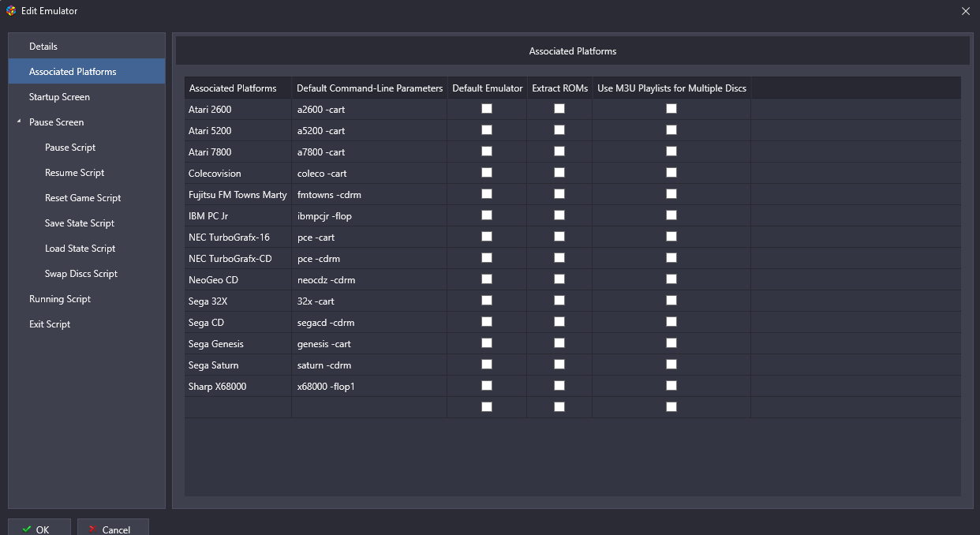The height and width of the screenshot is (535, 980).
Task: Select the Sega Genesis platform cell
Action: tap(238, 344)
